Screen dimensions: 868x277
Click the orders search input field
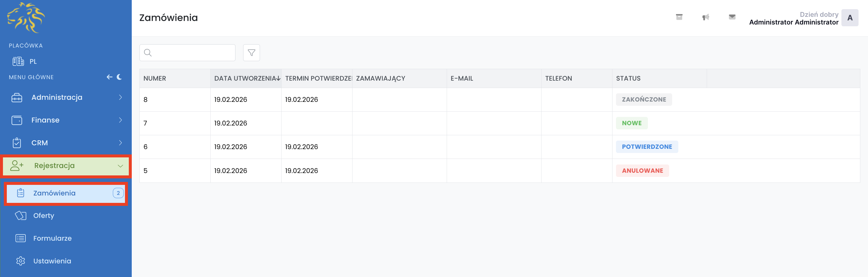pos(193,53)
